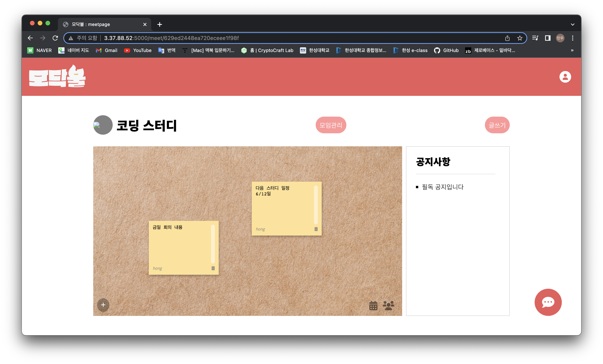Open the CryptoCraft Lab bookmark
Screen dimensions: 603x364
coord(267,50)
